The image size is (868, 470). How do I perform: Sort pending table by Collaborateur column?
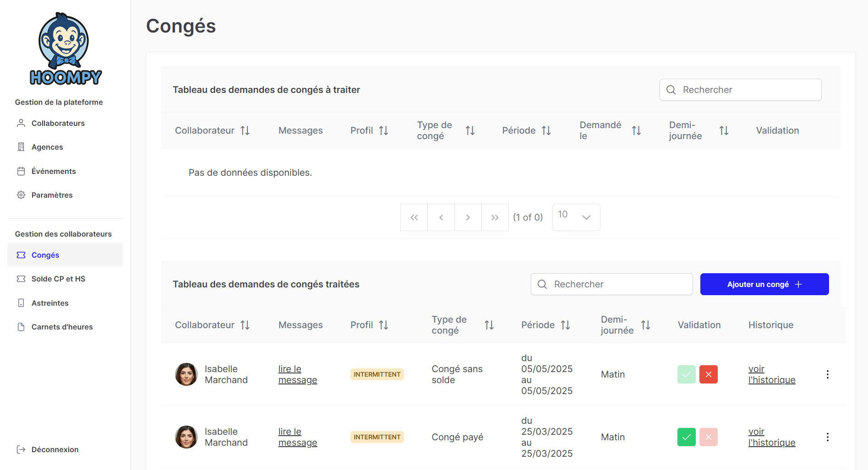coord(245,131)
